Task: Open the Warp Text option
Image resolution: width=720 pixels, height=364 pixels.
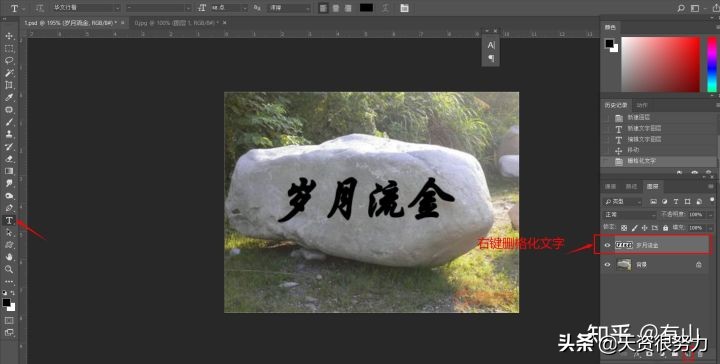Action: point(387,8)
